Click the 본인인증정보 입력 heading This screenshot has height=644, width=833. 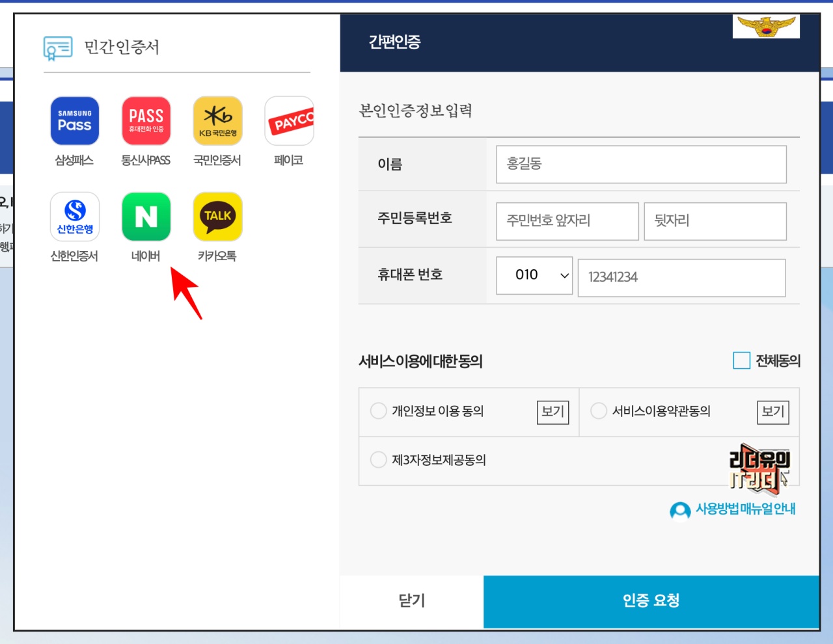tap(416, 111)
